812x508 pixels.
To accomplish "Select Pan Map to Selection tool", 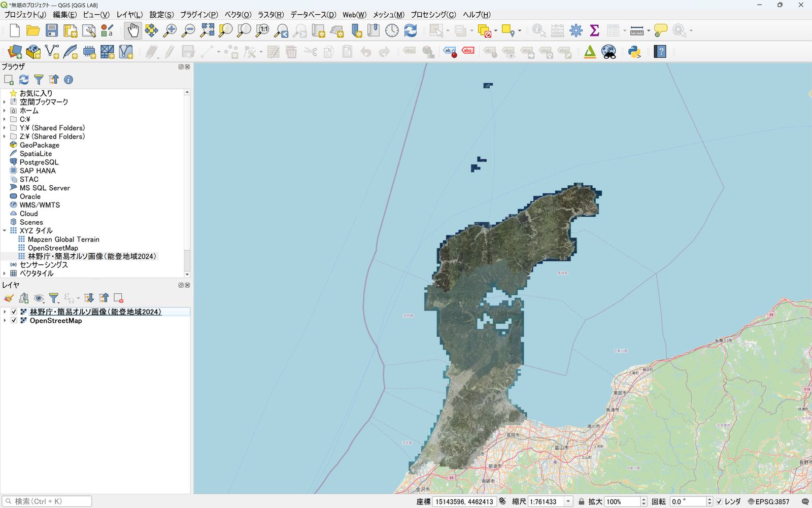I will coord(151,30).
